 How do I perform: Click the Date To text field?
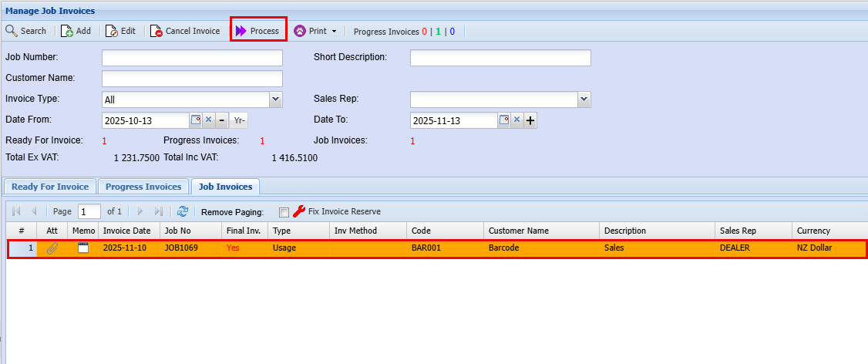pos(455,120)
